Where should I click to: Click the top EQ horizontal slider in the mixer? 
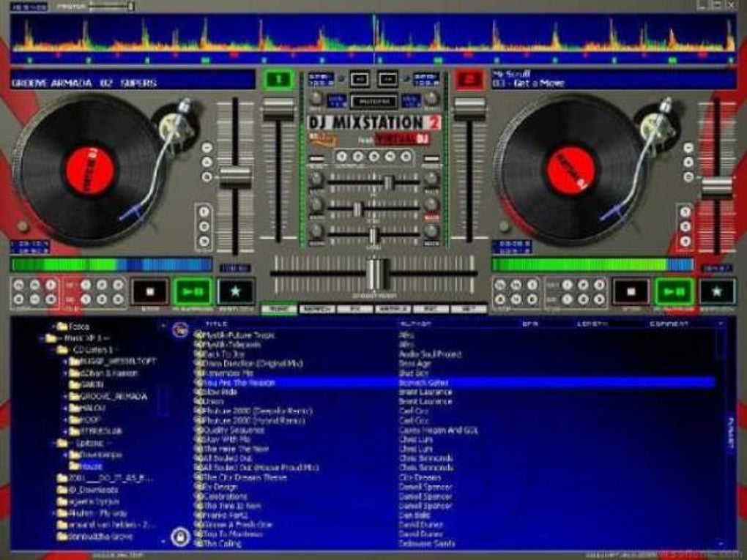[x=374, y=182]
